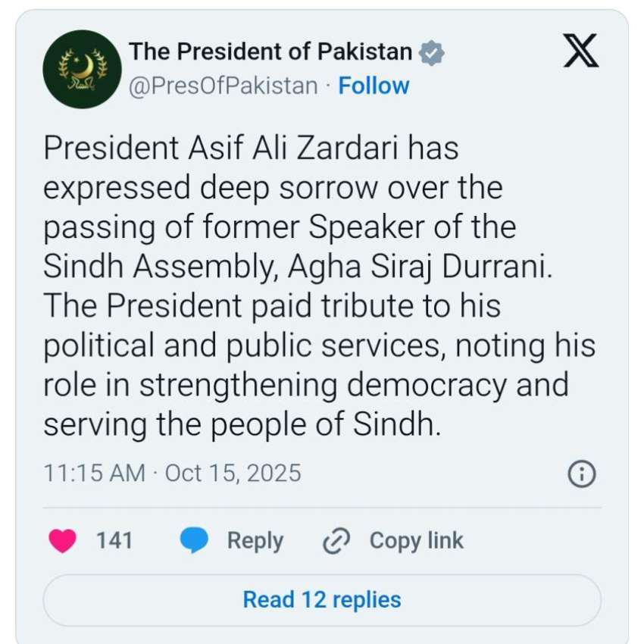Click the Copy link text
644x644 pixels.
pos(416,541)
